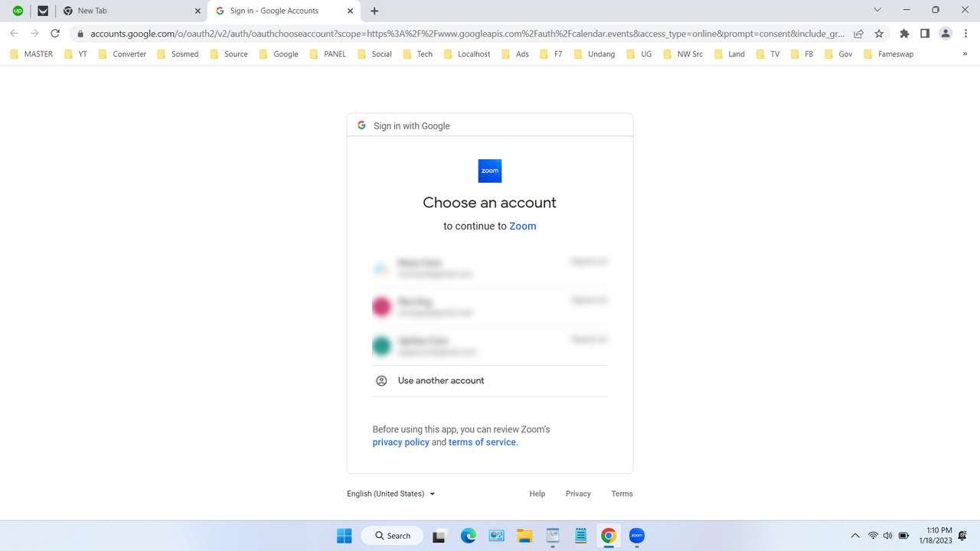Select the Sign in - Google Accounts tab

click(283, 11)
